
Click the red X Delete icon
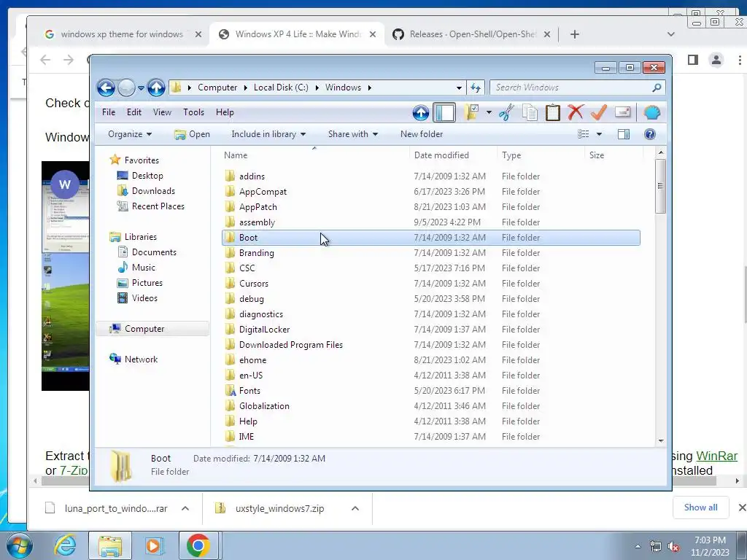pos(576,113)
